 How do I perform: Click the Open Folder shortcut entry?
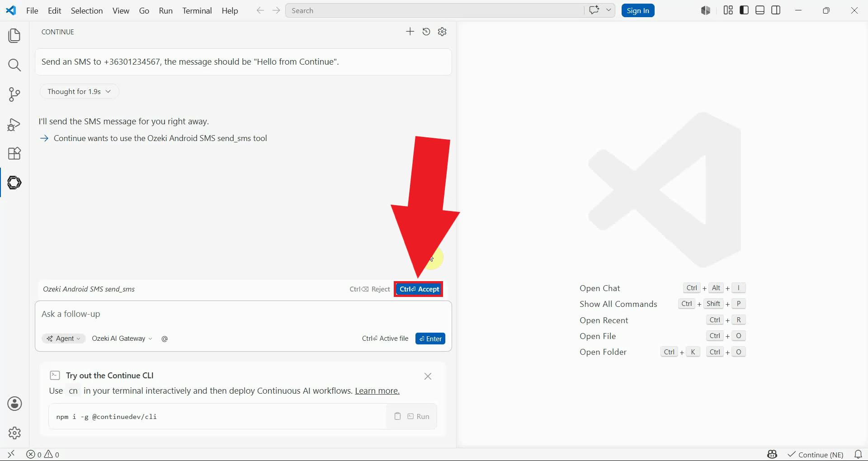click(662, 352)
